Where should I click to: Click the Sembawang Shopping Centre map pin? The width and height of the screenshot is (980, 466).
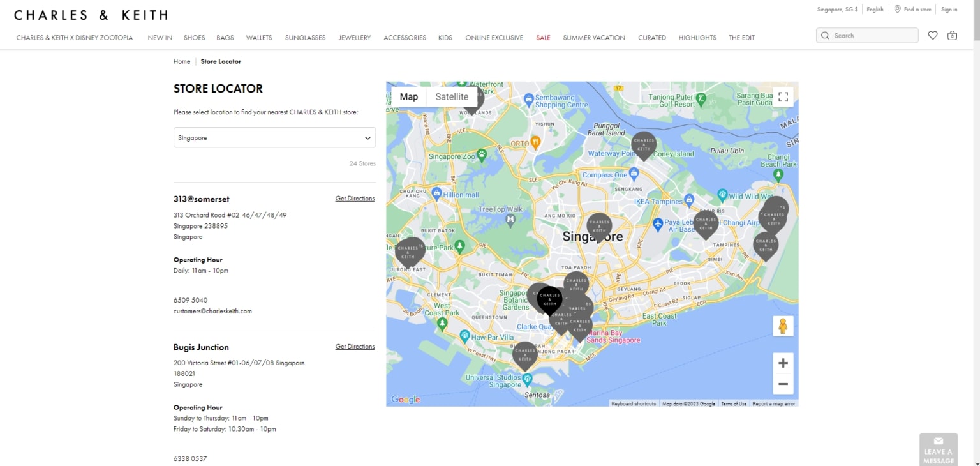(528, 100)
